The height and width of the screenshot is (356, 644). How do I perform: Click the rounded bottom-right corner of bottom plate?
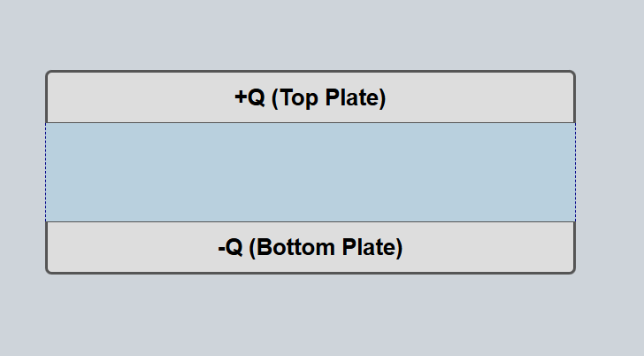(572, 270)
